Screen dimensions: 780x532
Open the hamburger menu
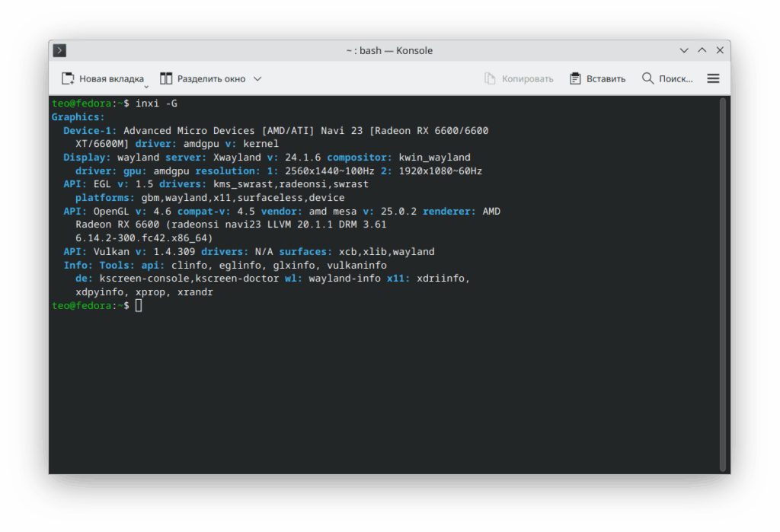(713, 78)
